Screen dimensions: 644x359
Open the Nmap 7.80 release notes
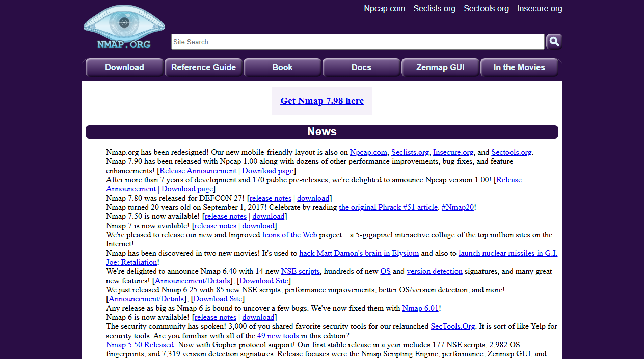tap(270, 198)
